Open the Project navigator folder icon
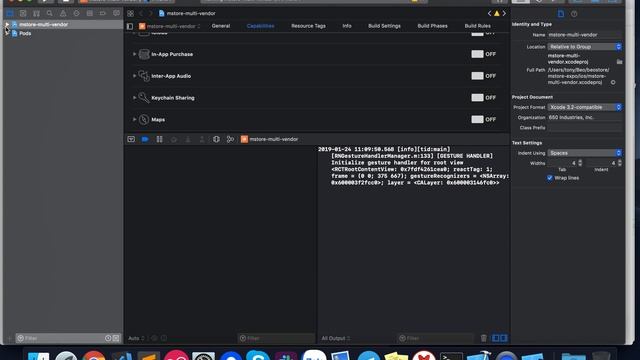This screenshot has height=360, width=640. [x=9, y=13]
